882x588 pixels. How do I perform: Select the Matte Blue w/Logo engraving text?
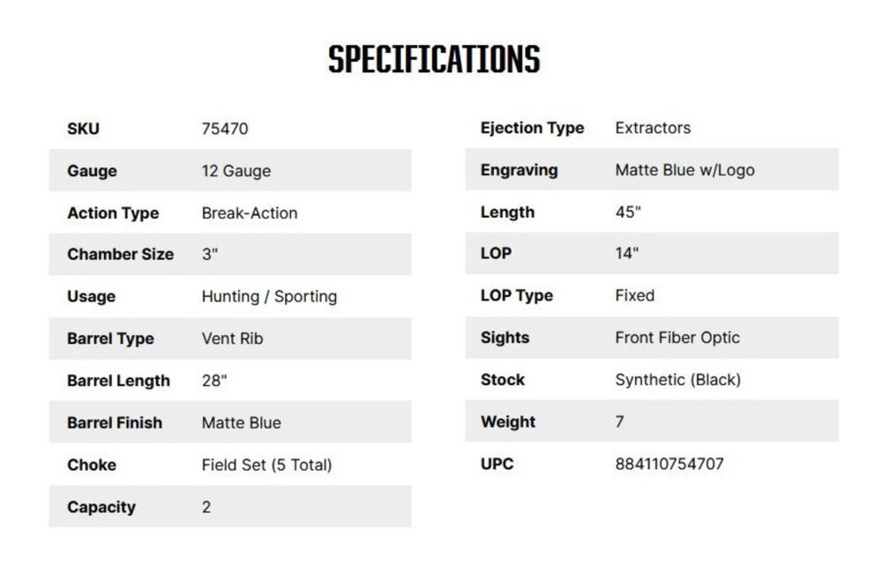click(684, 170)
